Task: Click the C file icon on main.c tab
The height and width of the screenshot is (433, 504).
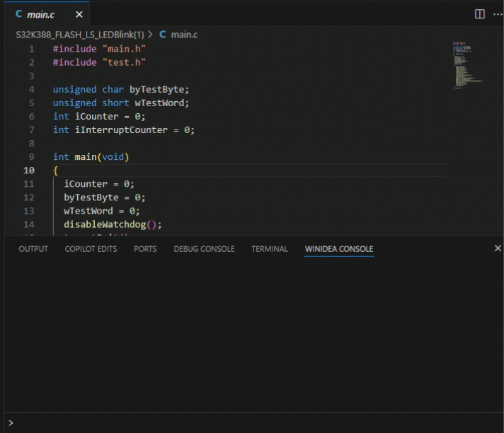Action: (18, 14)
